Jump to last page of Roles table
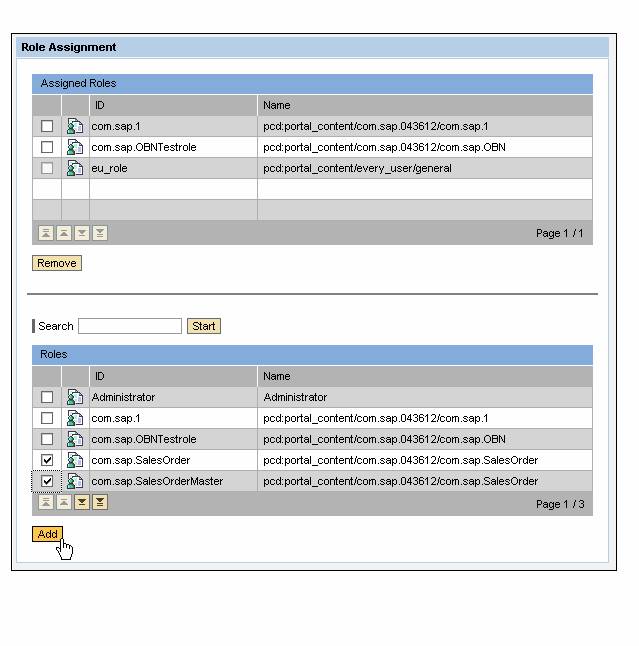The image size is (639, 646). point(100,503)
